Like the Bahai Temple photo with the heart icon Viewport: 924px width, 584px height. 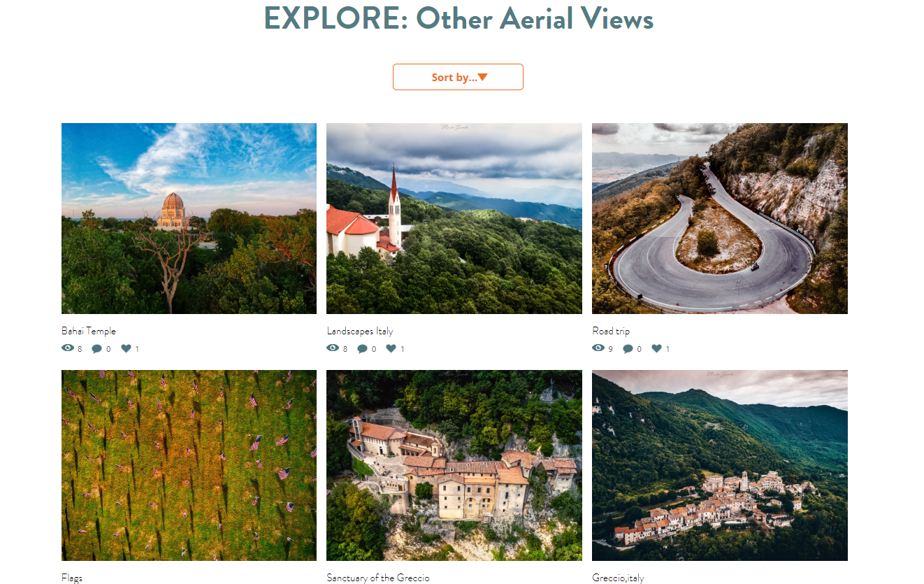tap(127, 348)
